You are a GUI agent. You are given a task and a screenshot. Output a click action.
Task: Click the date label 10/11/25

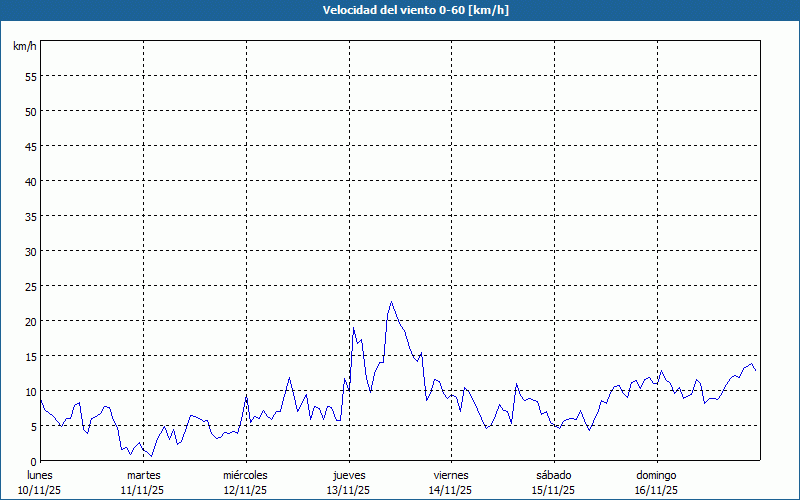tap(40, 490)
